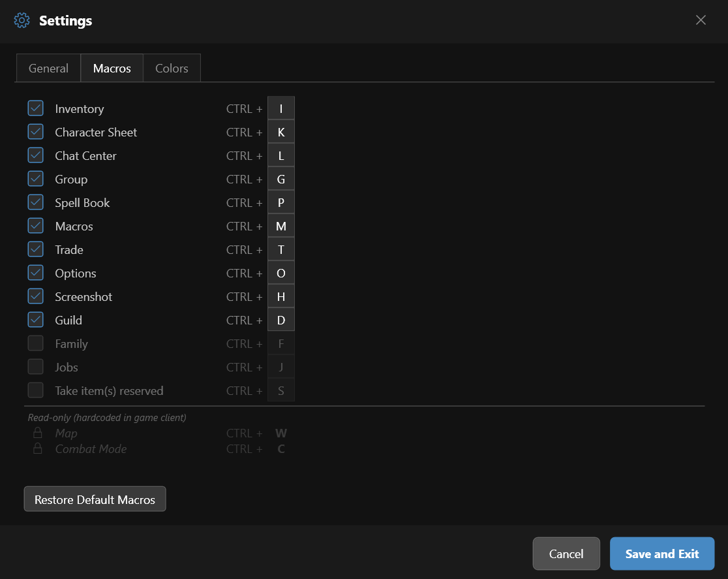The width and height of the screenshot is (728, 579).
Task: Disable the Character Sheet macro
Action: point(36,132)
